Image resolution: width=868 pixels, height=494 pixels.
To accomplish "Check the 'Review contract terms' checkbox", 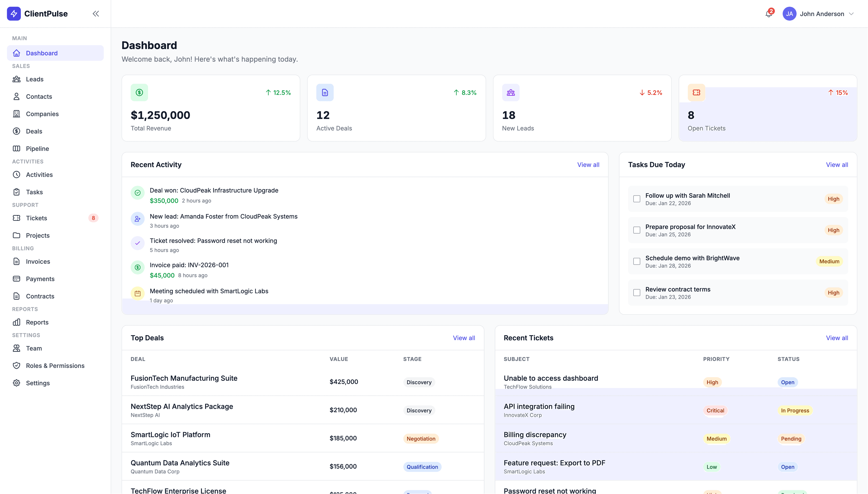I will (637, 292).
